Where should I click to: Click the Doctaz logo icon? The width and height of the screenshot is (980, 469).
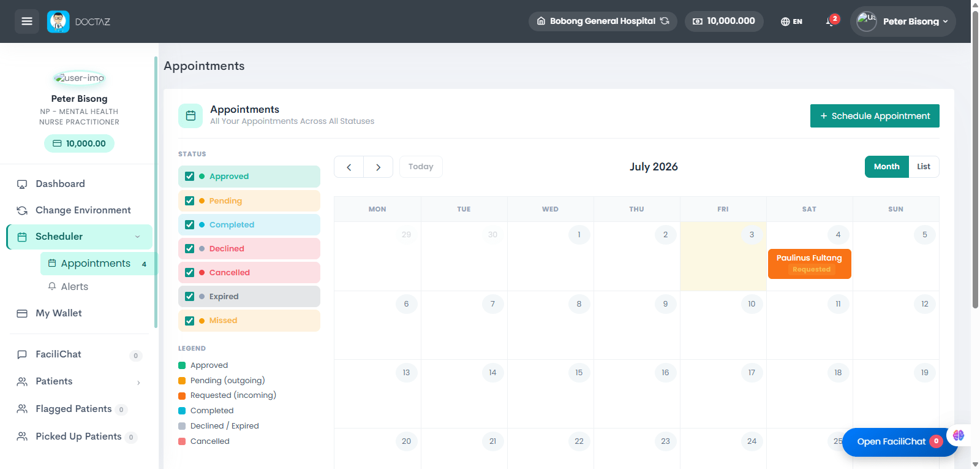[58, 21]
